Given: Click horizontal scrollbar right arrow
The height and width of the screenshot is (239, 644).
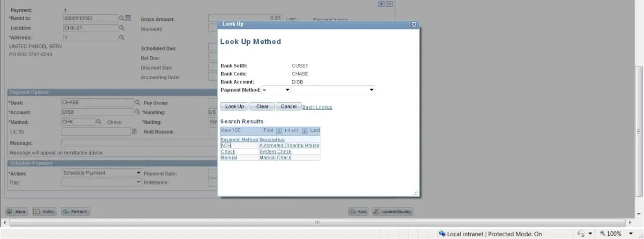Looking at the screenshot, I should (x=630, y=223).
